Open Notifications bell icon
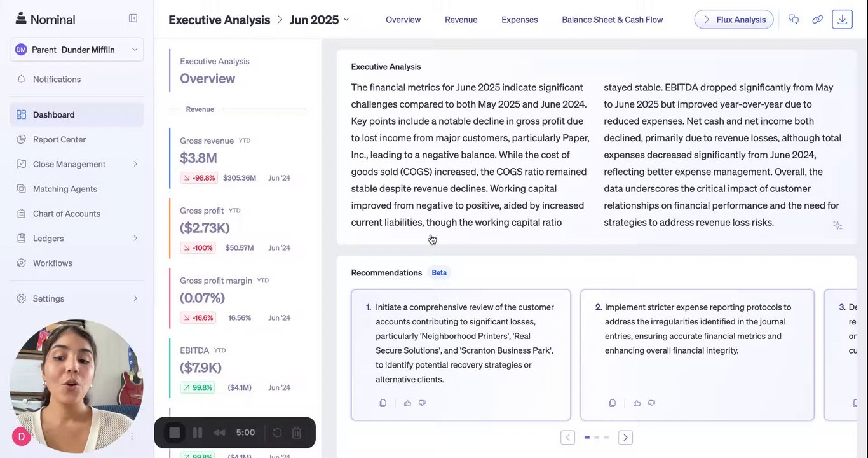The height and width of the screenshot is (458, 868). (x=22, y=80)
